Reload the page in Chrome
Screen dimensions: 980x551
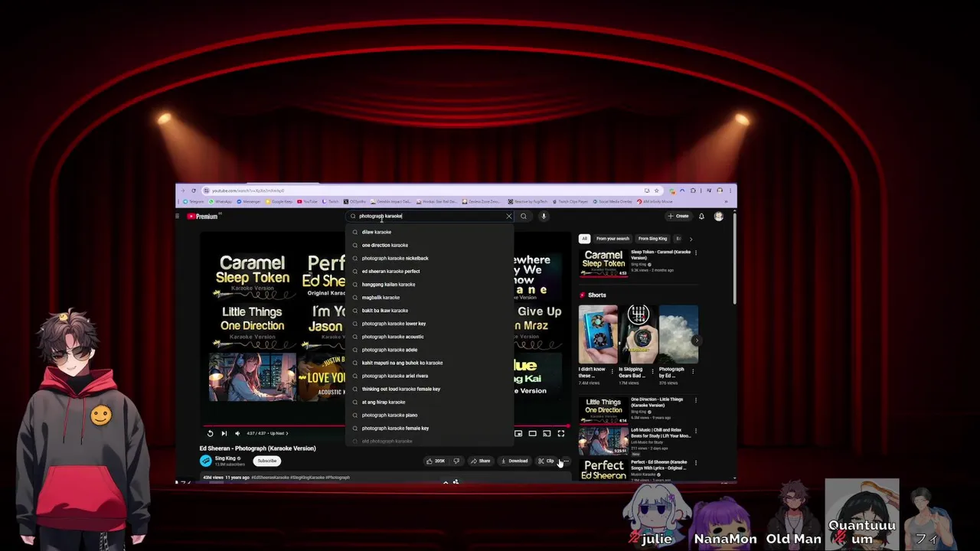click(194, 191)
